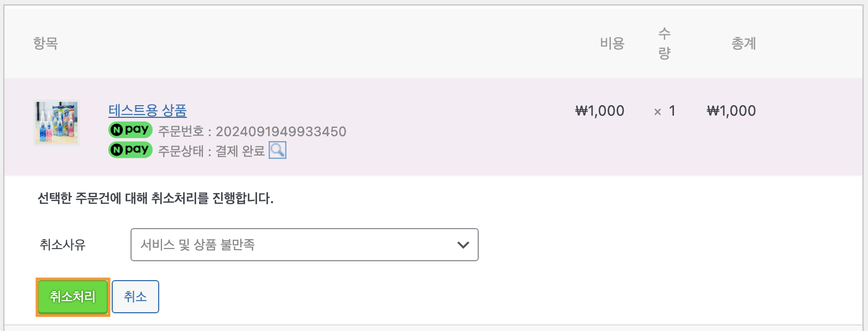
Task: Select the 총계 column header
Action: click(744, 43)
